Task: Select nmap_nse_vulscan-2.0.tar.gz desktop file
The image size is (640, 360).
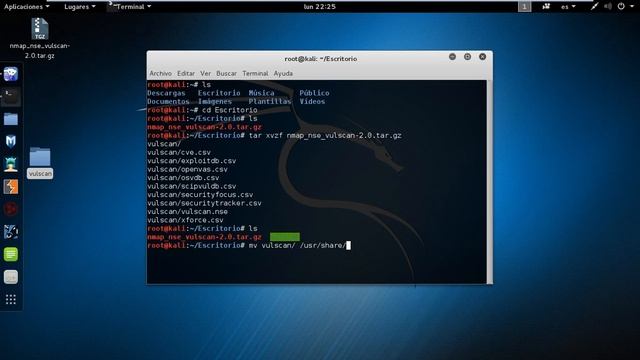Action: [40, 38]
